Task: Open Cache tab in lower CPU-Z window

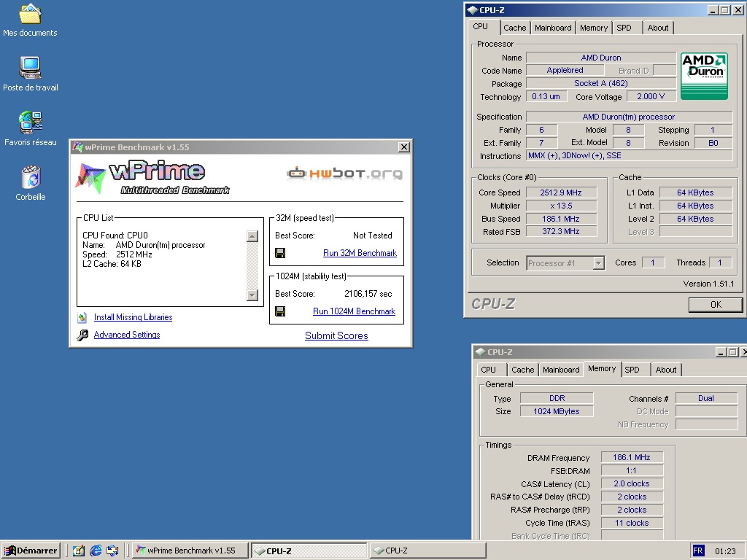Action: (522, 370)
